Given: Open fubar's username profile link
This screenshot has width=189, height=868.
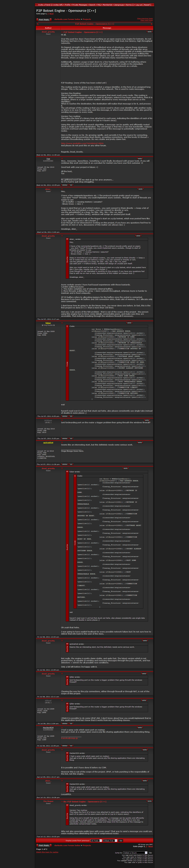Looking at the screenshot, I should tap(48, 323).
